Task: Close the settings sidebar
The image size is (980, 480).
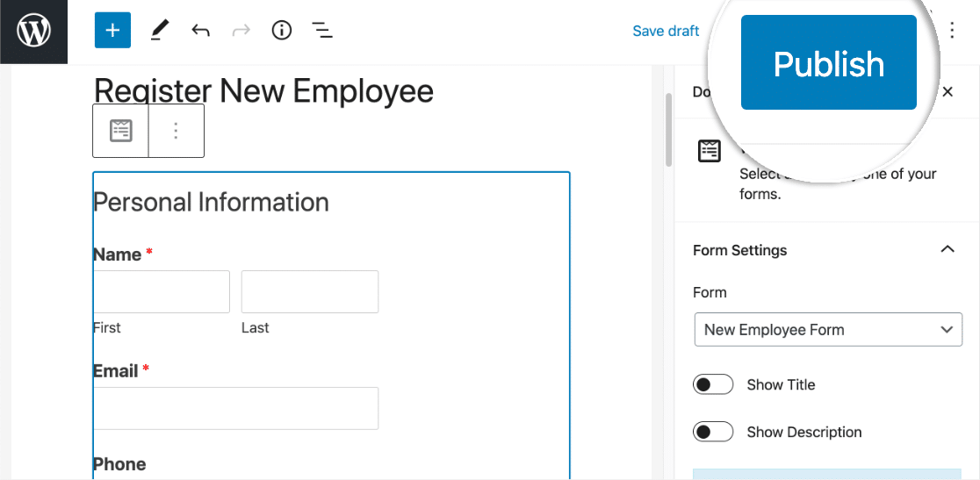Action: (x=948, y=92)
